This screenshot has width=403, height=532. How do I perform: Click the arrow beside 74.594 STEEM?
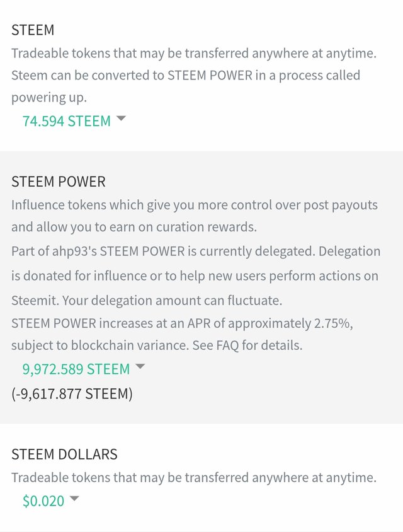121,119
